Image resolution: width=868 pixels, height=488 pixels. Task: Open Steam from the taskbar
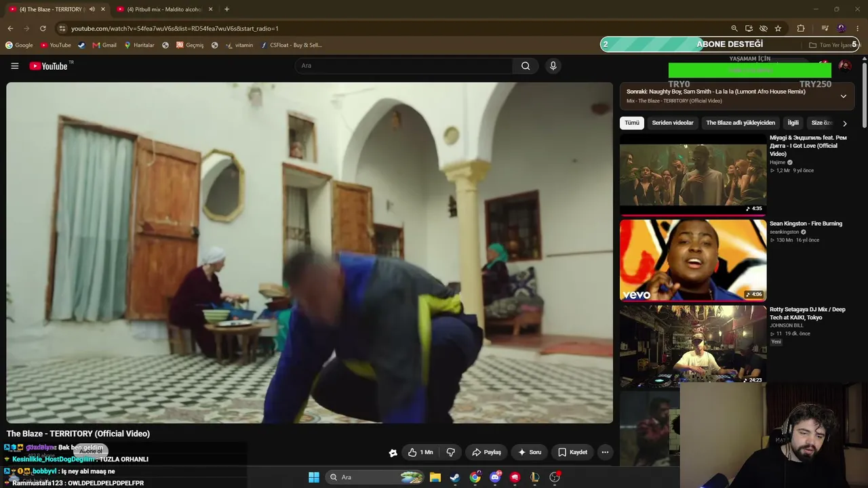tap(455, 477)
